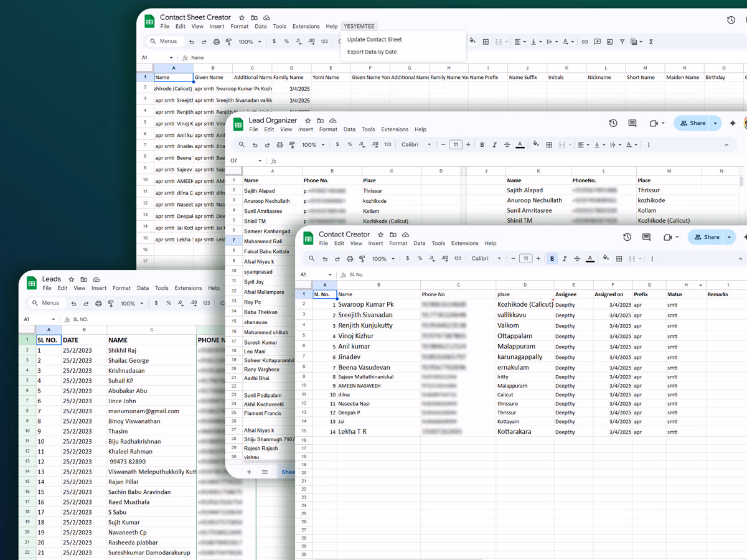The height and width of the screenshot is (560, 747).
Task: Open horizontal align dropdown in Lead Organizer
Action: (x=583, y=145)
